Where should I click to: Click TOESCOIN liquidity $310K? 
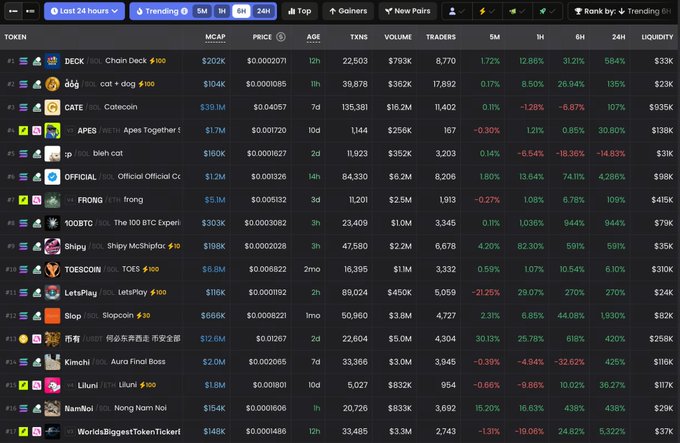(662, 269)
